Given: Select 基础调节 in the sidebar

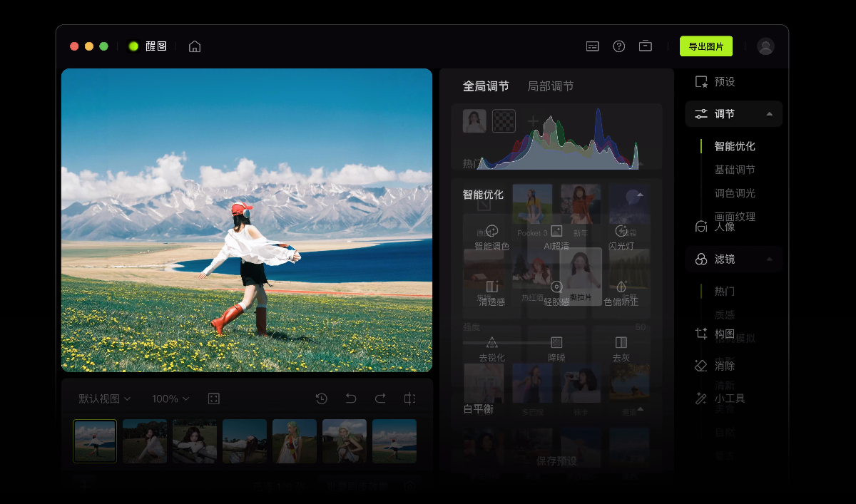Looking at the screenshot, I should 735,170.
